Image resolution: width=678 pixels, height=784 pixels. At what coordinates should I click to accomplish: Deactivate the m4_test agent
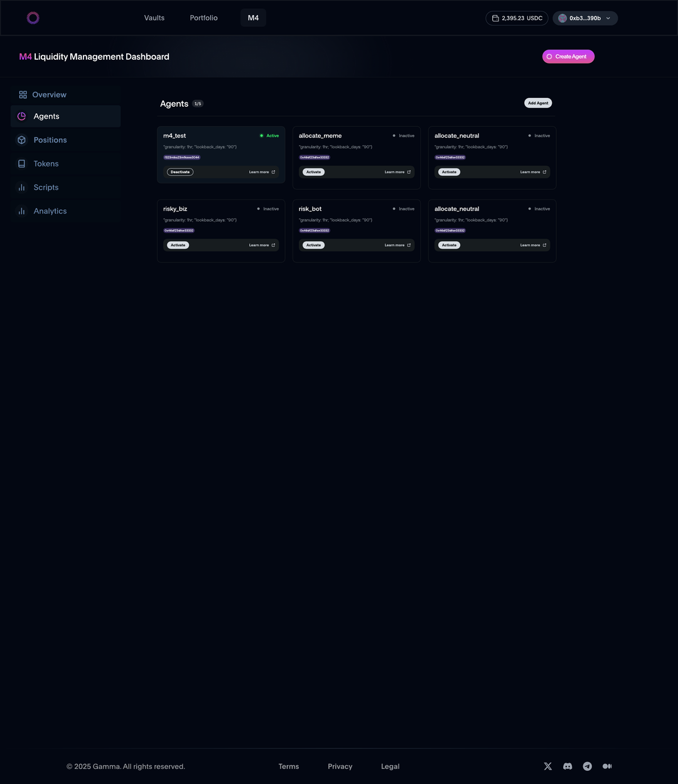[x=180, y=172]
